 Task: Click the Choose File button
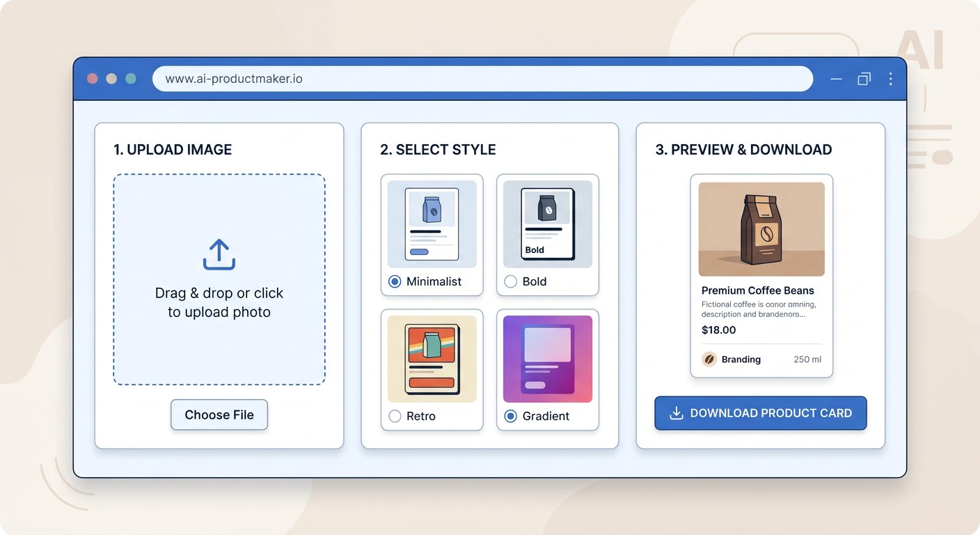(219, 414)
